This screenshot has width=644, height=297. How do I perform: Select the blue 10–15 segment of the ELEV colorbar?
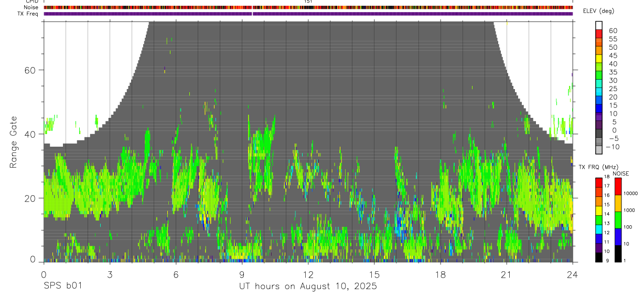(599, 109)
